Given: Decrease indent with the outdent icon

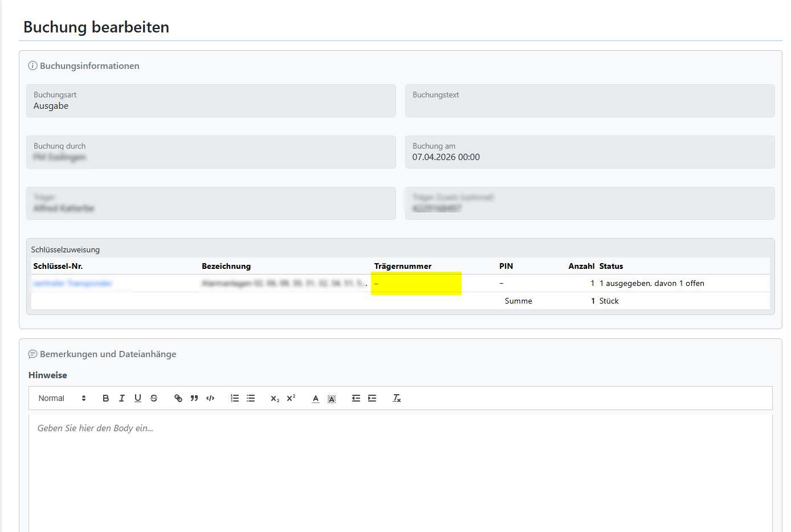Looking at the screenshot, I should point(356,398).
